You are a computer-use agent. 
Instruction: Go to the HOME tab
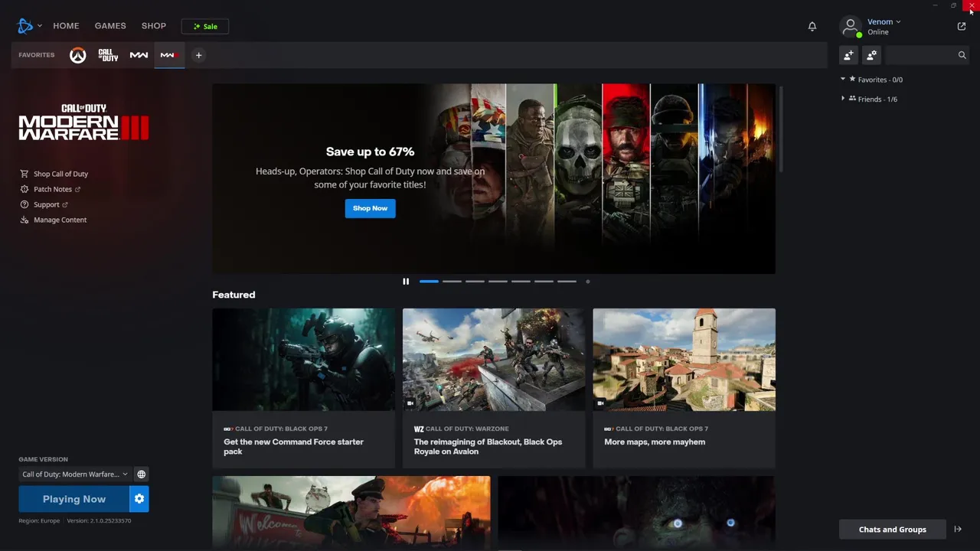(66, 26)
